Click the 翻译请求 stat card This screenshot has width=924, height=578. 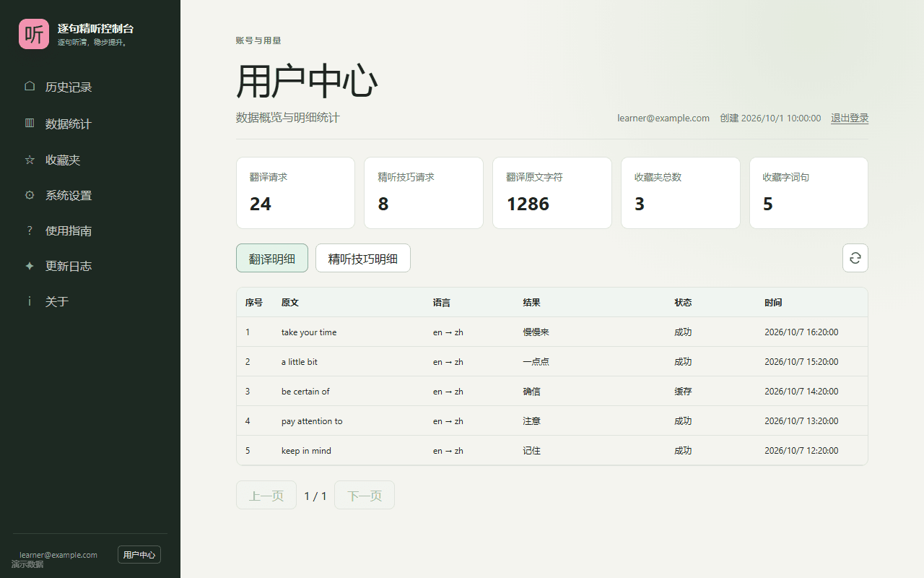coord(295,193)
